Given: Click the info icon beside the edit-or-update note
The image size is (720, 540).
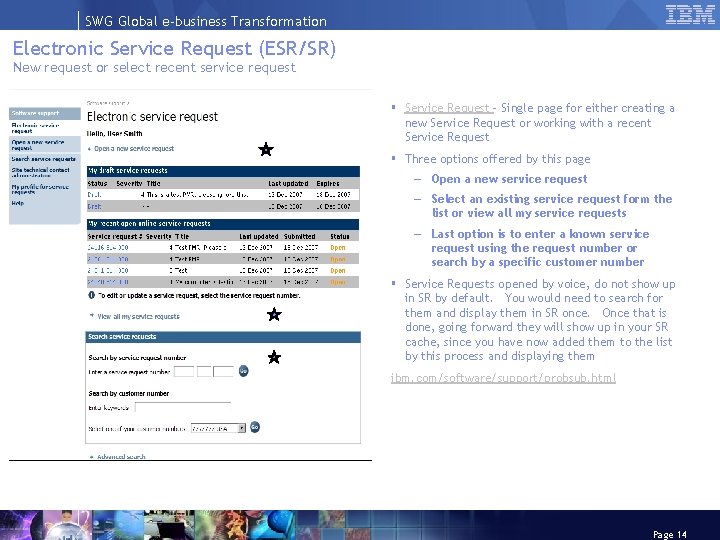Looking at the screenshot, I should [91, 295].
